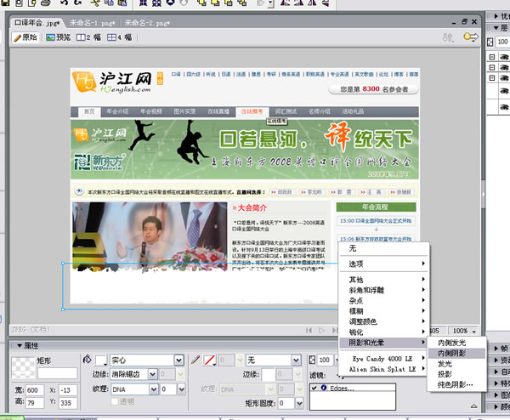Open the 100% zoom dropdown
This screenshot has width=510, height=420.
pos(474,331)
